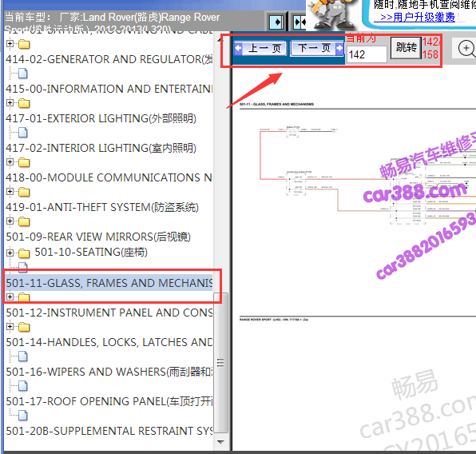Click the document icon above 501-17-ROOF OPENING PANEL
Screen dimensions: 476x454
tap(23, 386)
